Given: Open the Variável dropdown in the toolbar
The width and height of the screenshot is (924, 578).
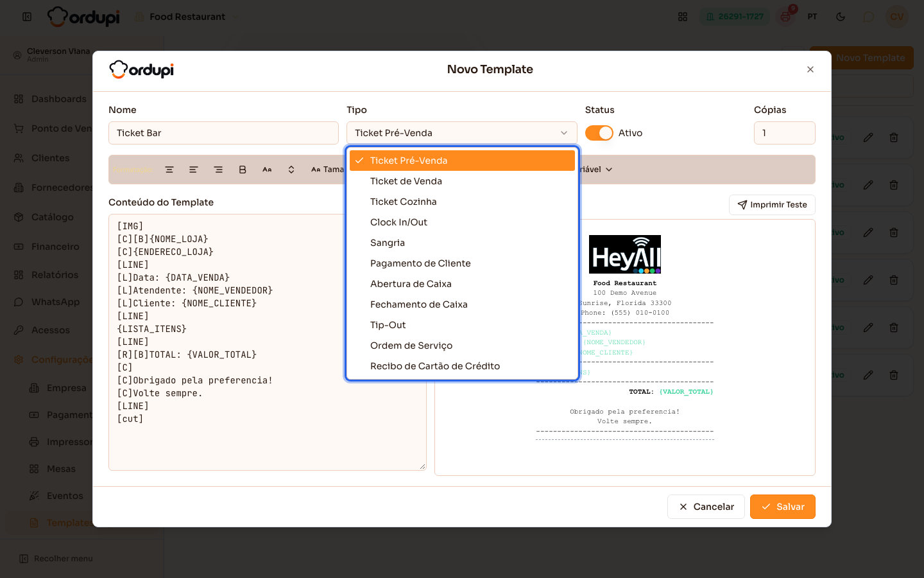Looking at the screenshot, I should (594, 170).
